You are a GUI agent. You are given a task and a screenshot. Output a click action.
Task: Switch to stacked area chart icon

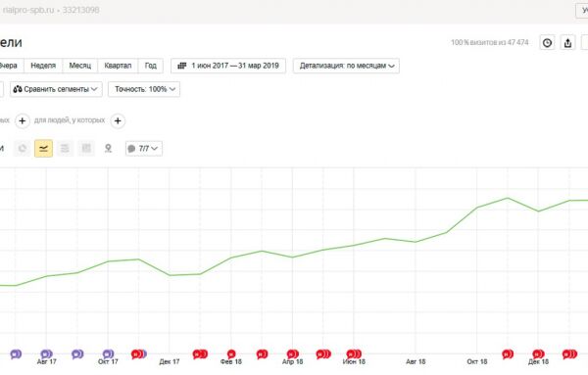click(x=65, y=149)
